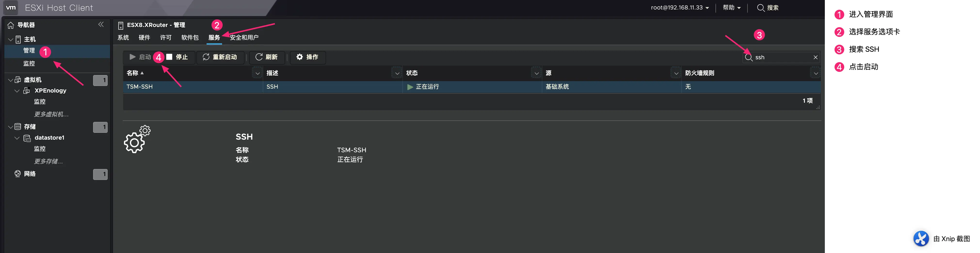Image resolution: width=980 pixels, height=253 pixels.
Task: Open the More VMs link
Action: [x=51, y=114]
